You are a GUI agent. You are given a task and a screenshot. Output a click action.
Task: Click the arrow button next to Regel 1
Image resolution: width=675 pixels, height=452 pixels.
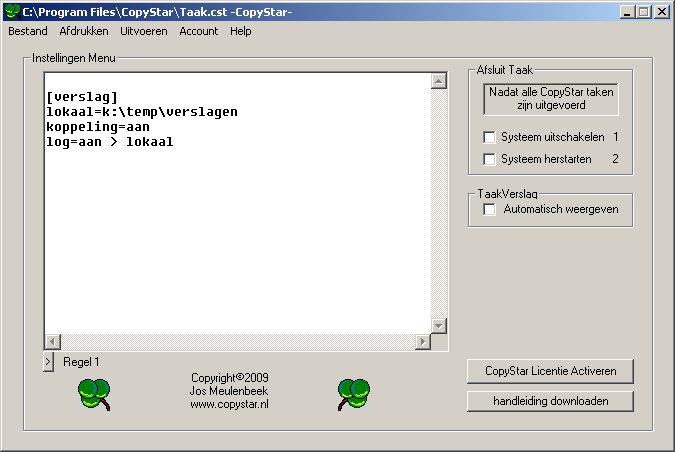pyautogui.click(x=49, y=362)
